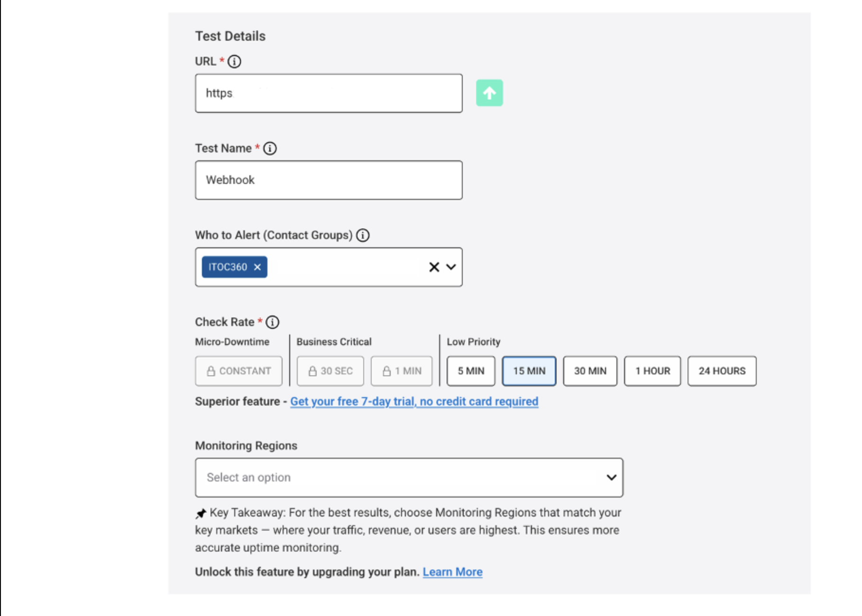Click the locked 1 MIN option
This screenshot has width=862, height=616.
coord(402,371)
